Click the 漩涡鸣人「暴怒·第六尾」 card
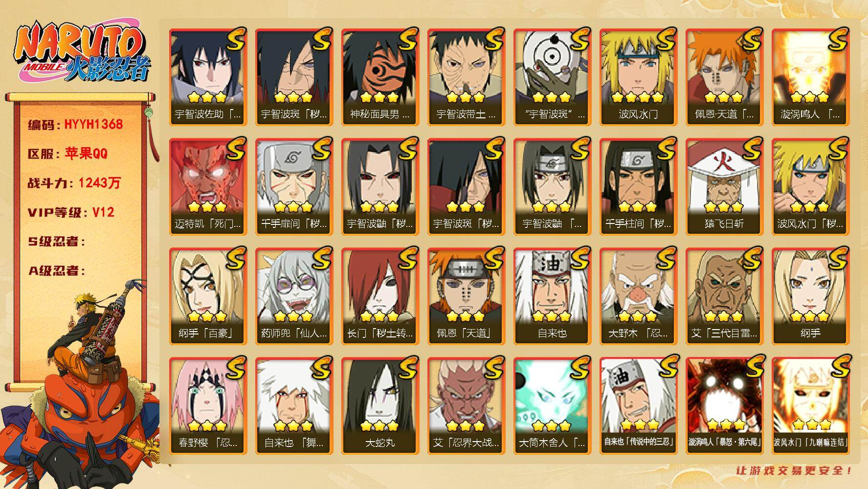The image size is (868, 489). pos(724,405)
